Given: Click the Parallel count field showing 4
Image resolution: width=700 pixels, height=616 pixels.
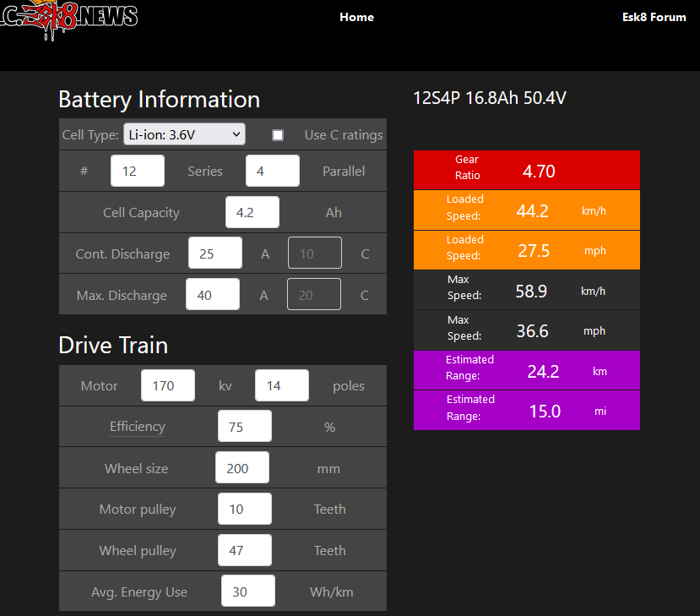Looking at the screenshot, I should click(x=273, y=171).
